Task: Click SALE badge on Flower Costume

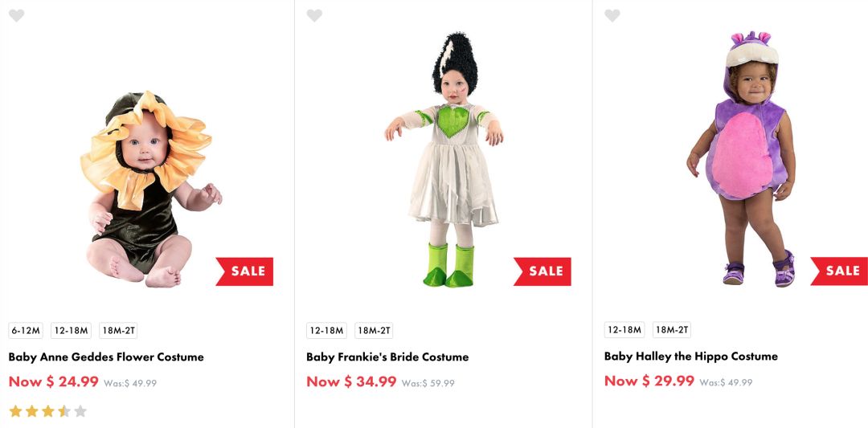Action: pyautogui.click(x=245, y=271)
